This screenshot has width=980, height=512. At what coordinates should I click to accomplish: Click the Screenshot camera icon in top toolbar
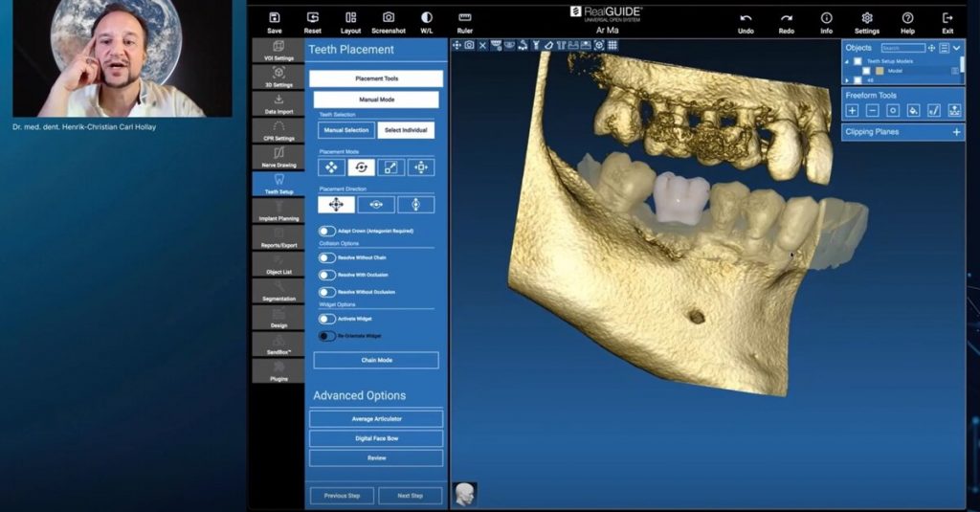click(389, 18)
